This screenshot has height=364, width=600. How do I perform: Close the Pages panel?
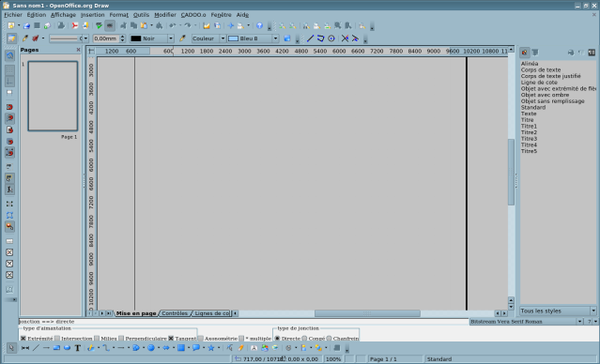pos(79,50)
